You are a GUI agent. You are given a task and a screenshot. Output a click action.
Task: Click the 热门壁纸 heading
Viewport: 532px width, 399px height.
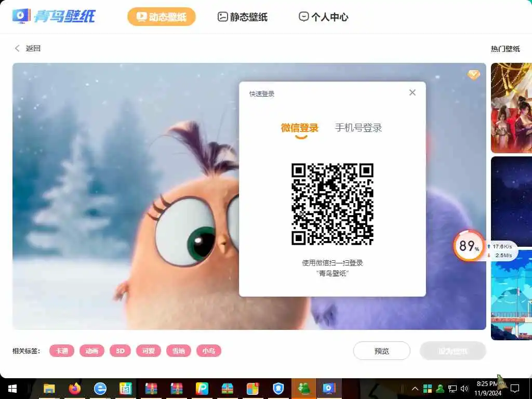(x=505, y=49)
